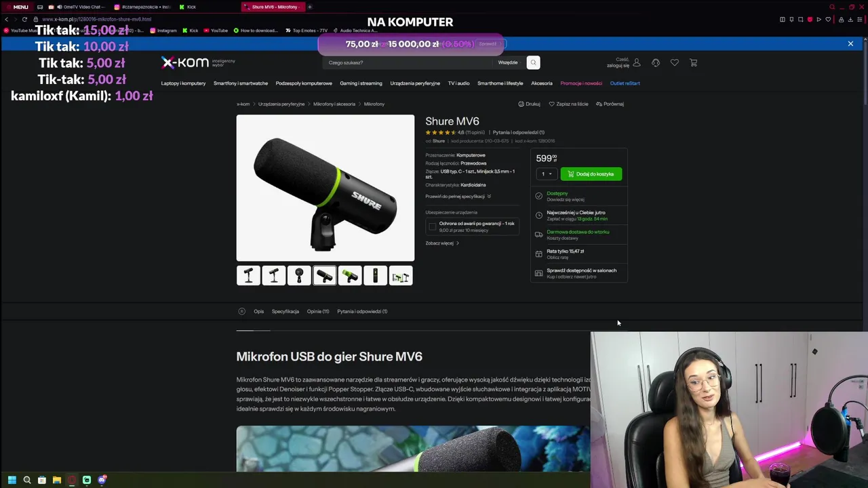
Task: Open Podzespoły komputerowe category menu
Action: 304,83
